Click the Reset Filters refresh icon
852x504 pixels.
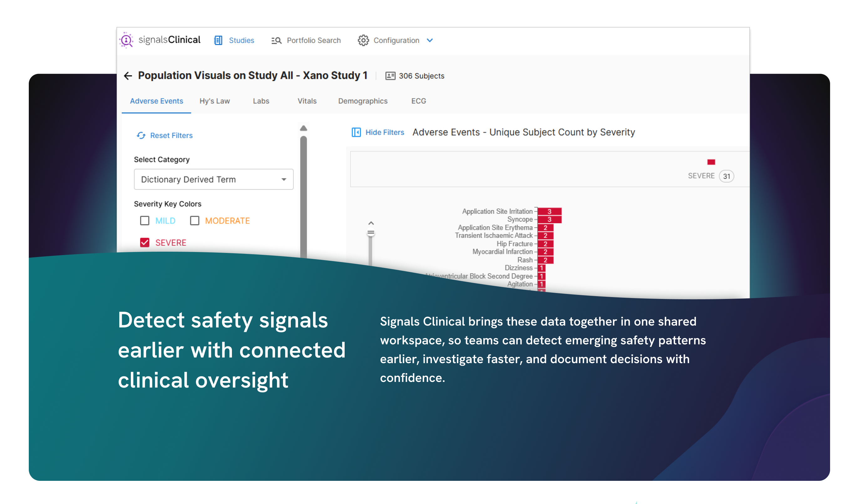click(x=141, y=136)
